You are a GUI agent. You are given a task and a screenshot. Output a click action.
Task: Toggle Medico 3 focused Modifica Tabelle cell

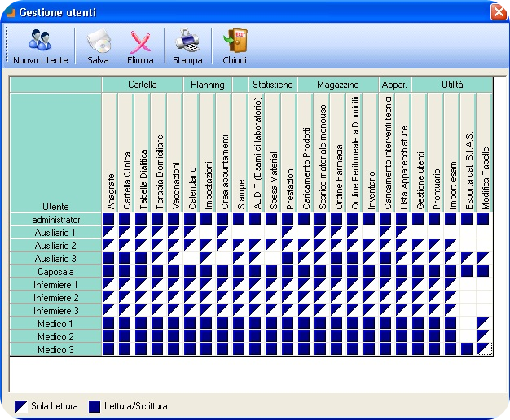[x=484, y=349]
